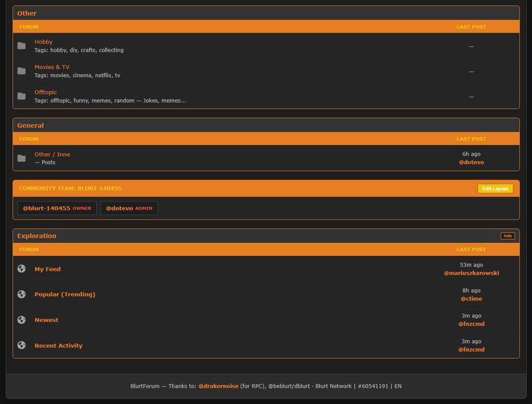Click LAST POST column header in General section
The width and height of the screenshot is (532, 404).
coord(471,139)
